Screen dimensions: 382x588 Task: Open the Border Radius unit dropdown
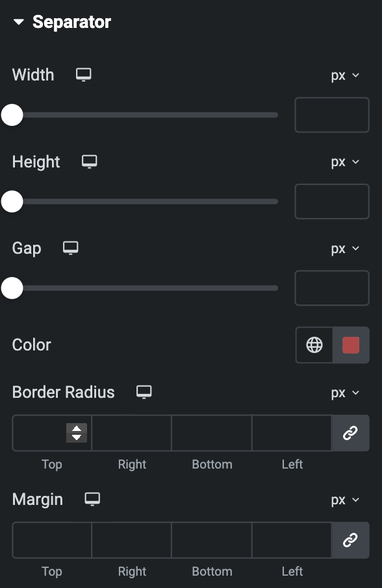point(345,393)
